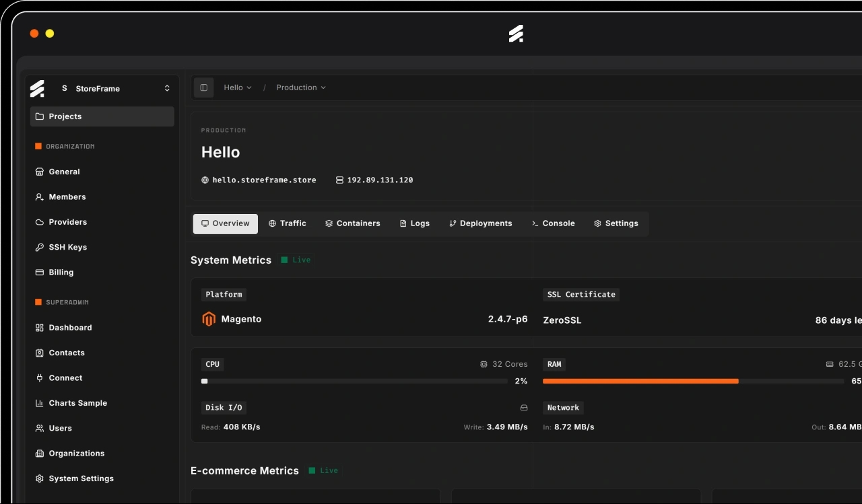Click the Live badge beside E-commerce Metrics

point(323,470)
